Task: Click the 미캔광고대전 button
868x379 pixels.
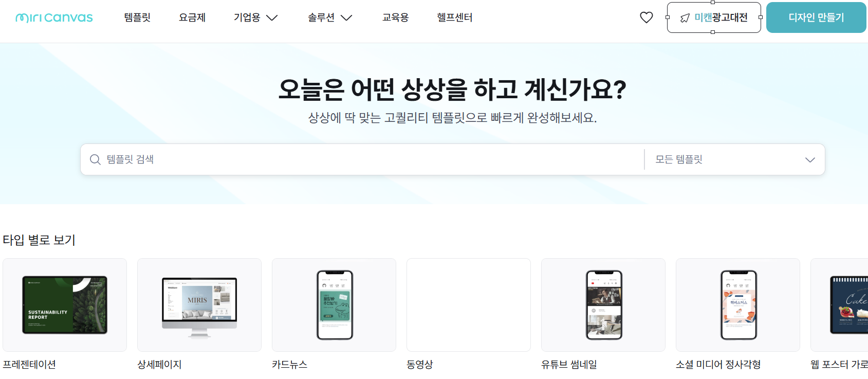Action: 714,17
